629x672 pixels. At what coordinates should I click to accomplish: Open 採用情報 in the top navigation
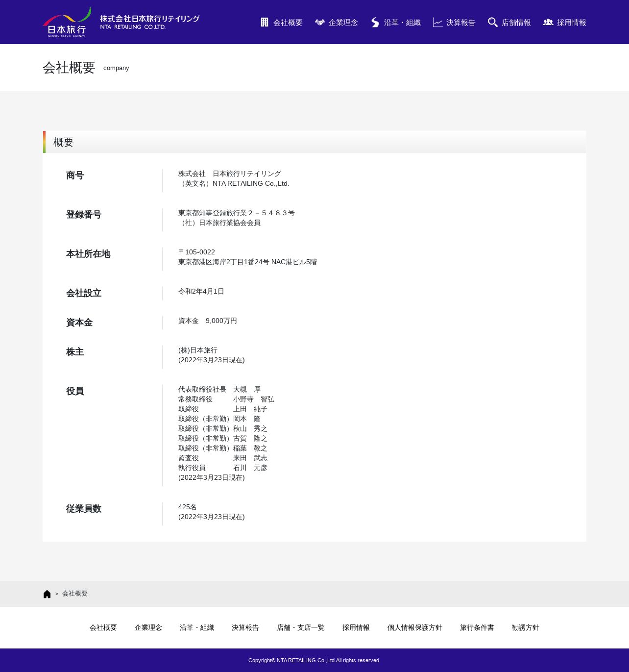point(572,23)
